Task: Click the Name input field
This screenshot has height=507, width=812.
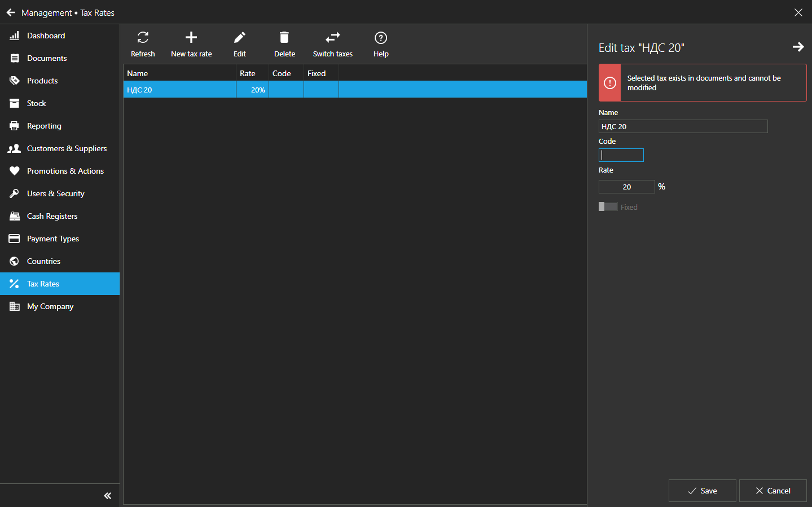Action: pyautogui.click(x=683, y=126)
